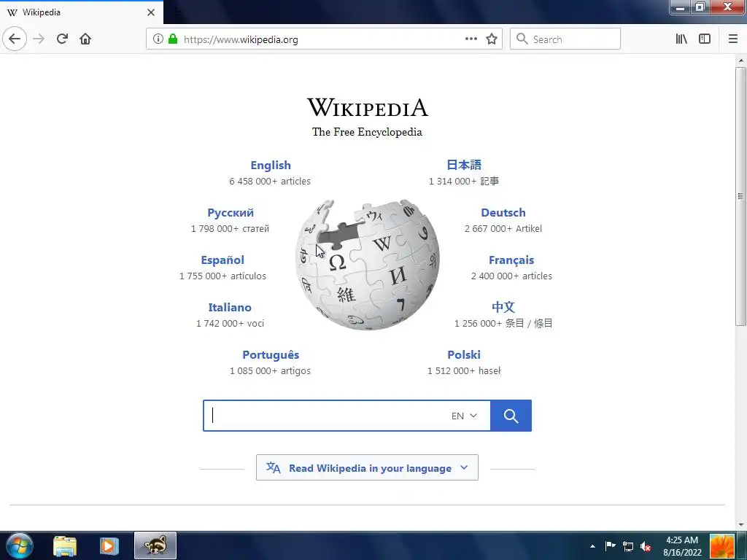
Task: Click the WIKIPEDIA wordmark heading
Action: 368,107
